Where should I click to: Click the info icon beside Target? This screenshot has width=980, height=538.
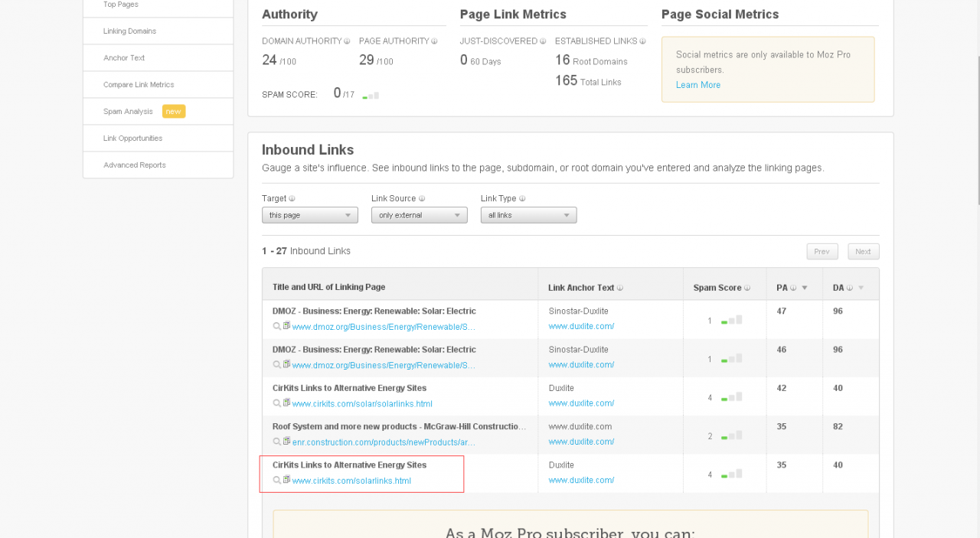coord(292,199)
